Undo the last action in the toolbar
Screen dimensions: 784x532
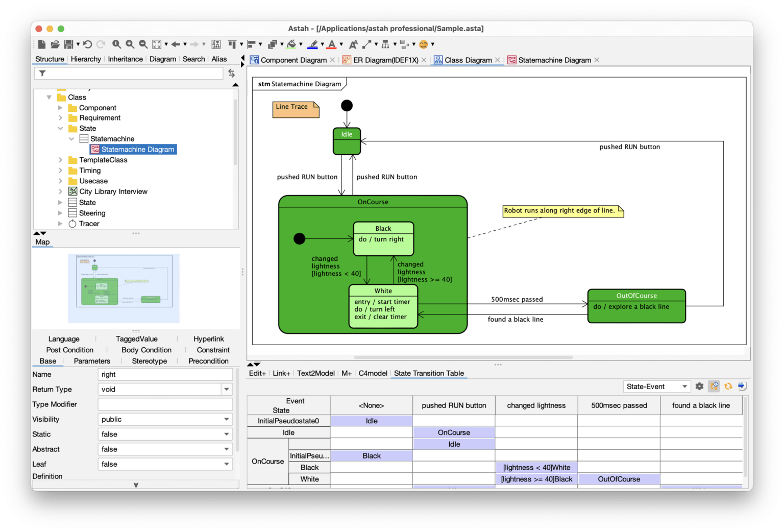pyautogui.click(x=87, y=44)
